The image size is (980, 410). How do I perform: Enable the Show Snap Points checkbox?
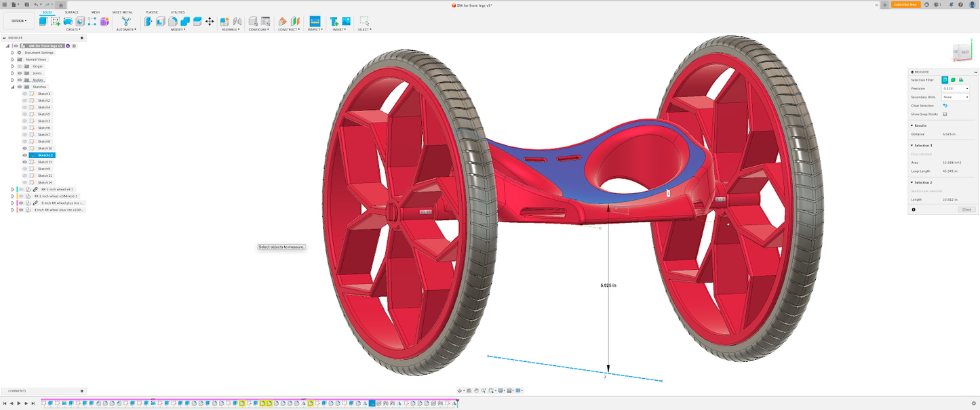(945, 115)
